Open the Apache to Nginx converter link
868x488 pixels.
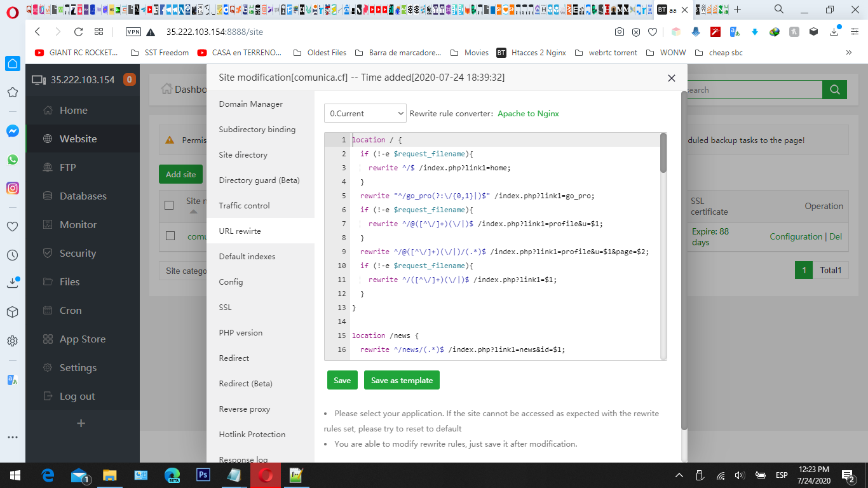[528, 113]
